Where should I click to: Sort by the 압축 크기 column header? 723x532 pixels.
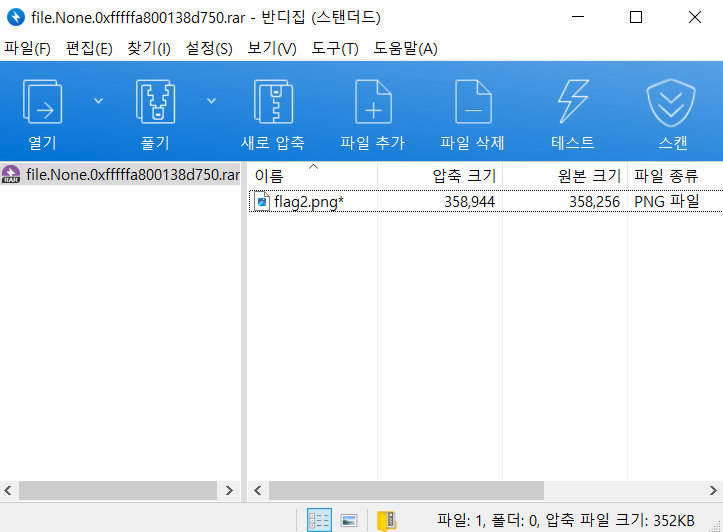440,176
